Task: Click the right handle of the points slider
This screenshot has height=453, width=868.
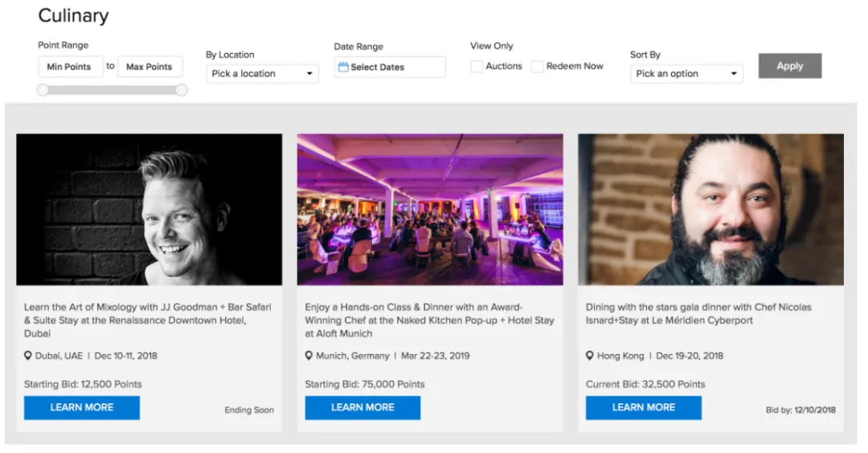Action: click(x=182, y=90)
